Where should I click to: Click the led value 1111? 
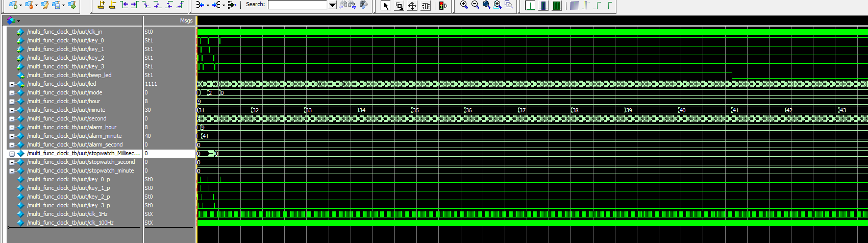[151, 84]
